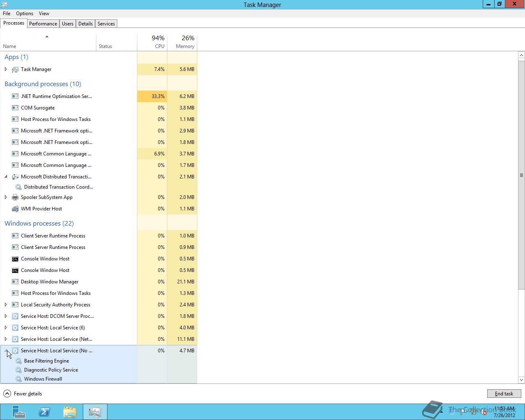Image resolution: width=525 pixels, height=420 pixels.
Task: Click the Microsoft Distributed Transaction icon
Action: 15,177
